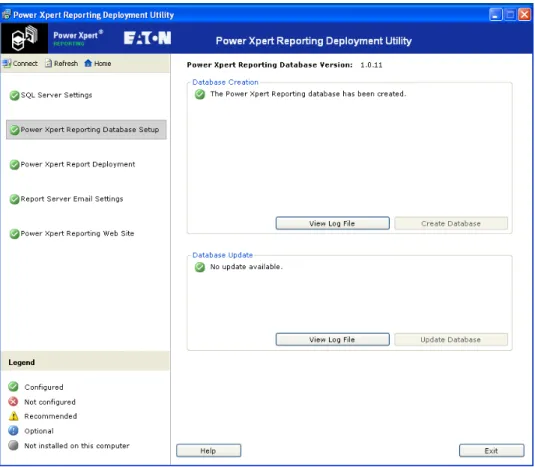Click the green check beside Power Xpert Reporting Web Site
The height and width of the screenshot is (467, 535).
pyautogui.click(x=14, y=234)
